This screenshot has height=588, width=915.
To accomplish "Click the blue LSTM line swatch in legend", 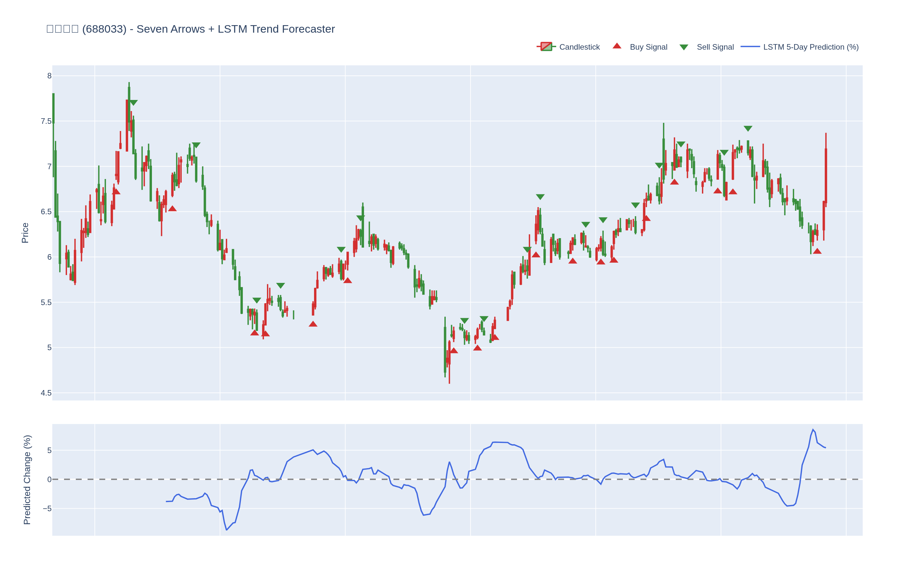I will 750,47.
